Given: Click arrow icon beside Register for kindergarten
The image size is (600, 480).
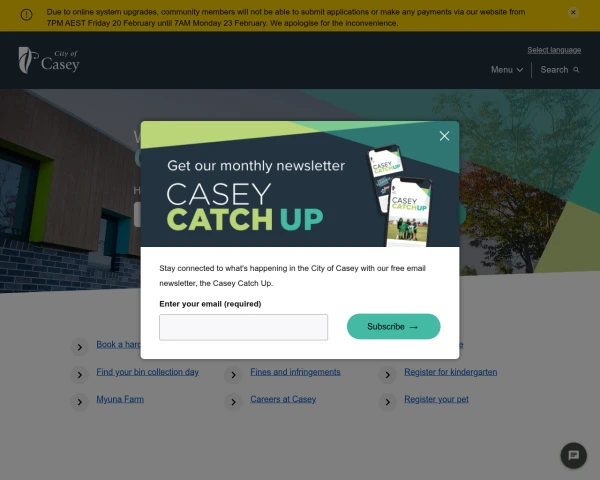Looking at the screenshot, I should [x=388, y=375].
